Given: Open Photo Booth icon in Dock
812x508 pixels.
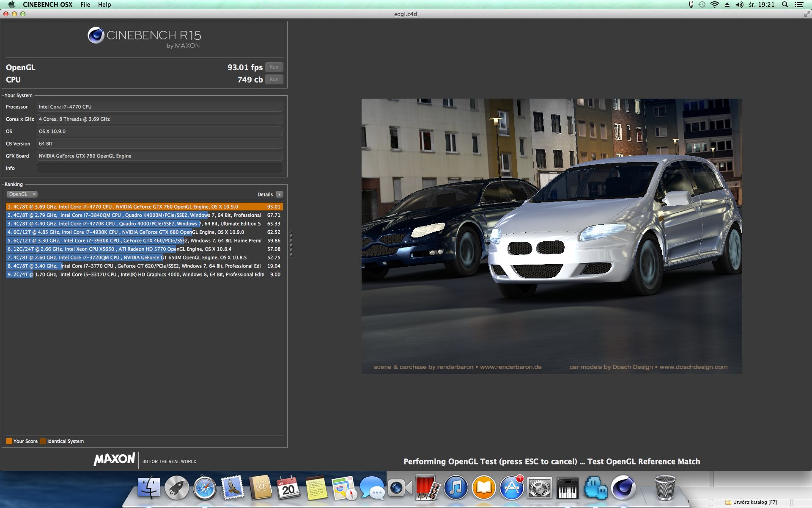Looking at the screenshot, I should [428, 488].
